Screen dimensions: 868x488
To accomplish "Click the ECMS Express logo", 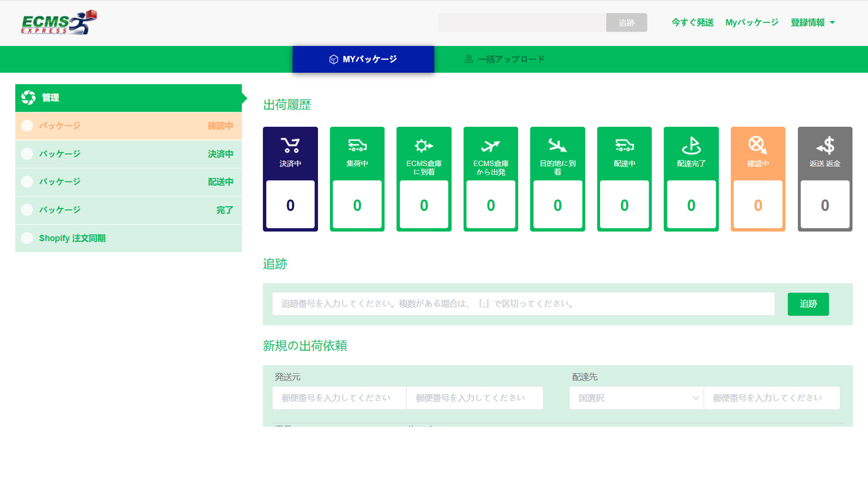I will click(x=59, y=22).
